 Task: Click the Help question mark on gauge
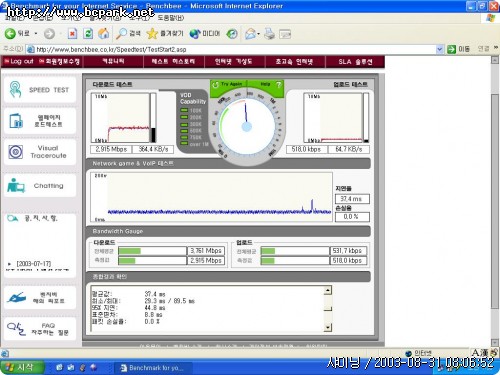279,84
